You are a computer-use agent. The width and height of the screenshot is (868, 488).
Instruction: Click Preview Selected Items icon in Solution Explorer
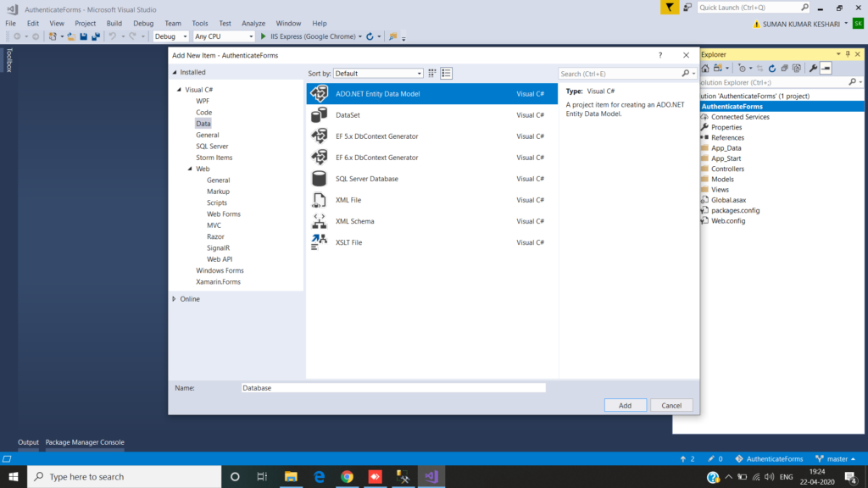(x=826, y=68)
